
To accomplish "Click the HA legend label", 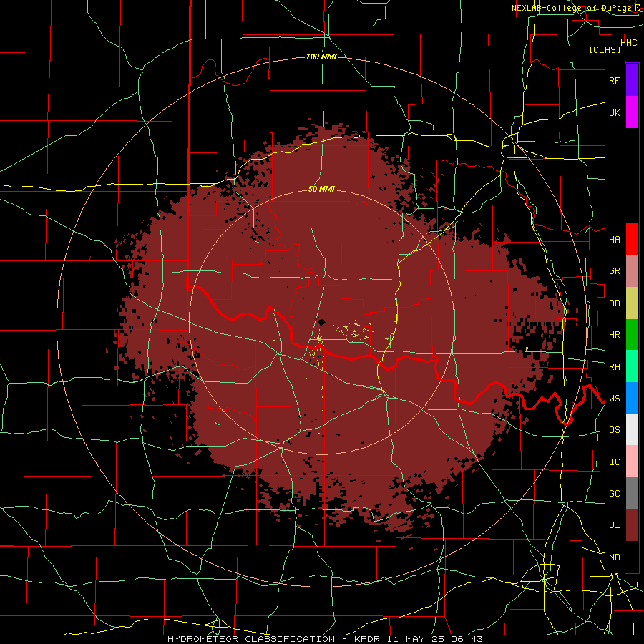I will coord(614,239).
